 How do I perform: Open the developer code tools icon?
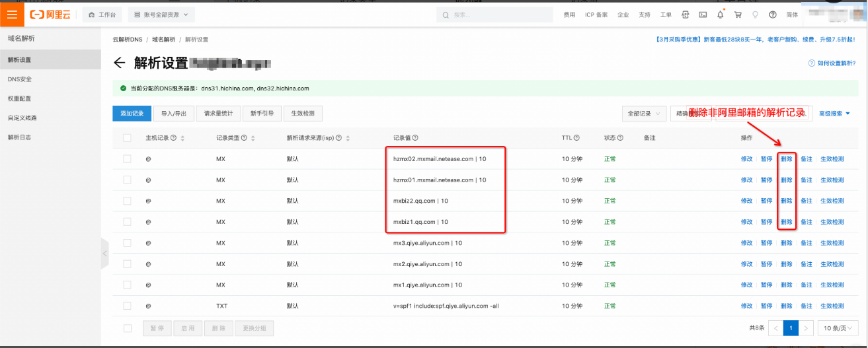point(686,15)
